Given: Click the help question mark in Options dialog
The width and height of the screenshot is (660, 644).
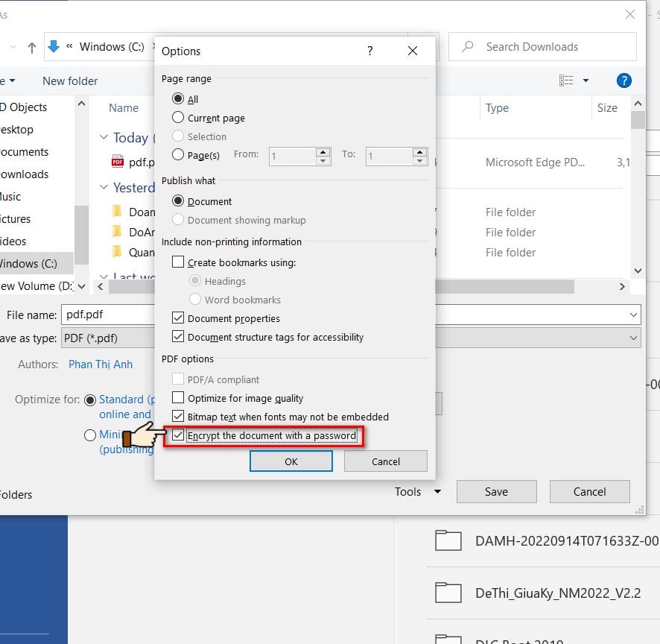Looking at the screenshot, I should tap(370, 51).
